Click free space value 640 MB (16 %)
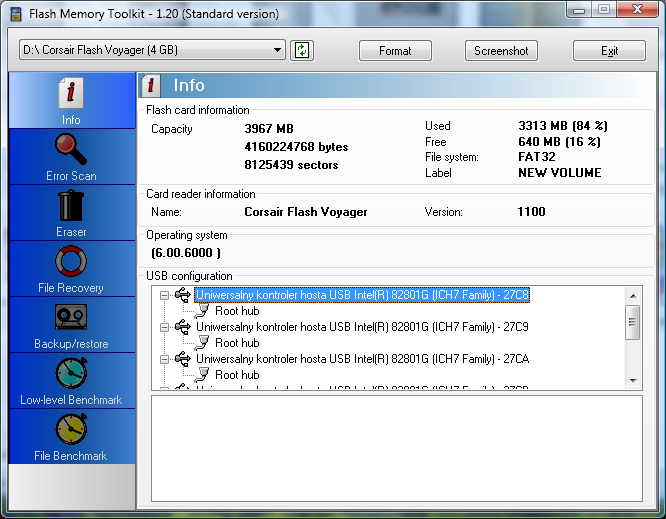Screen dimensions: 666x519 pos(559,141)
